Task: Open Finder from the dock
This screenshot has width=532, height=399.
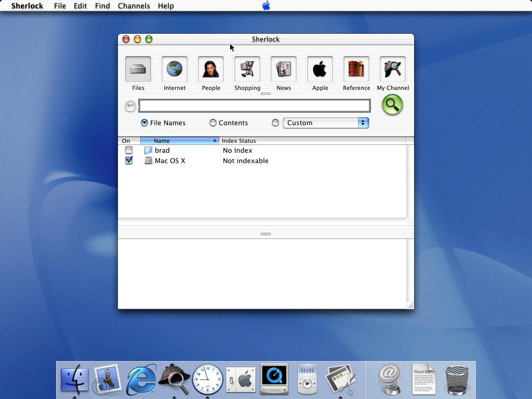Action: (x=75, y=379)
